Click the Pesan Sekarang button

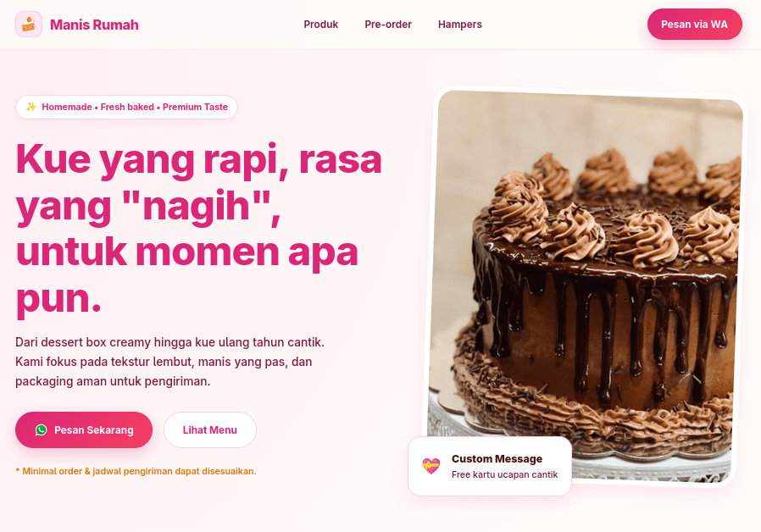pos(84,430)
